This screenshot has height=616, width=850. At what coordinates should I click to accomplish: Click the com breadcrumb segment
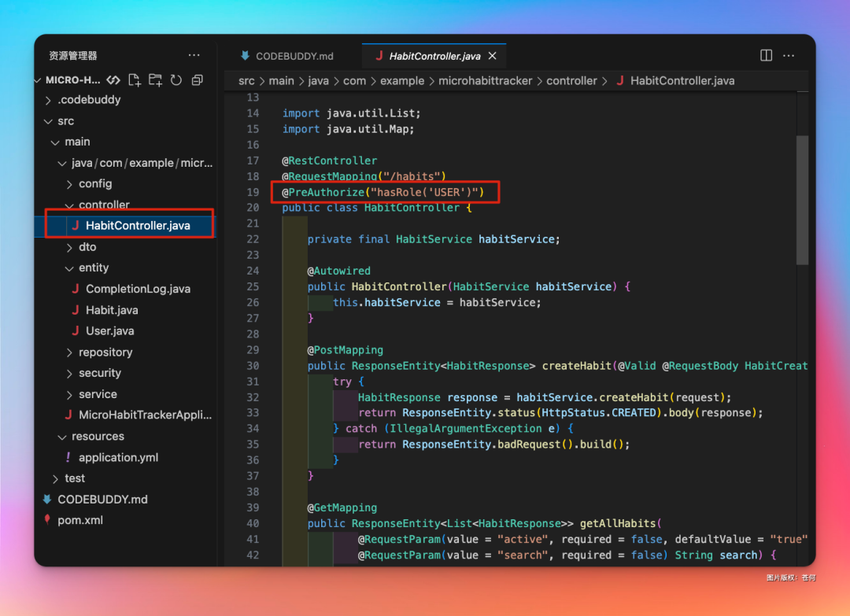click(354, 81)
